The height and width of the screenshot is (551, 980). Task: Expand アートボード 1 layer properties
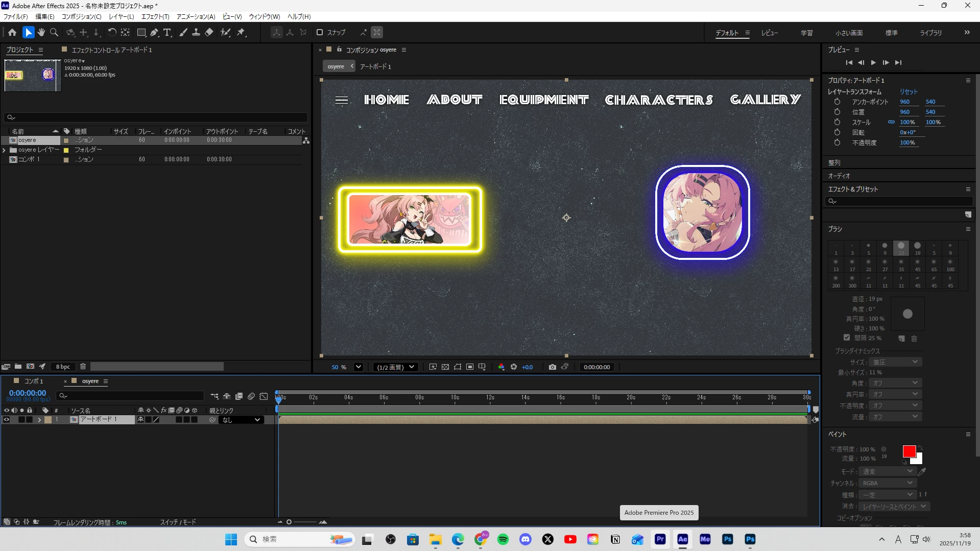(39, 420)
